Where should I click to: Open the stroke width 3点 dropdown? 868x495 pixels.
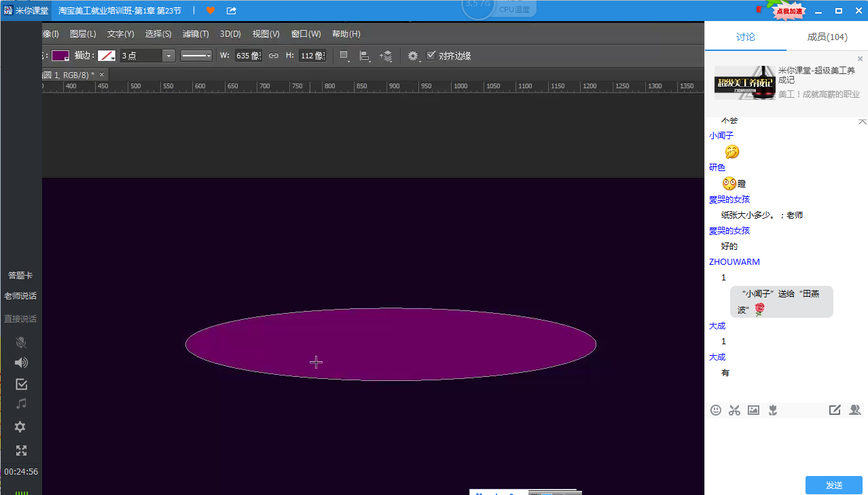pos(148,56)
